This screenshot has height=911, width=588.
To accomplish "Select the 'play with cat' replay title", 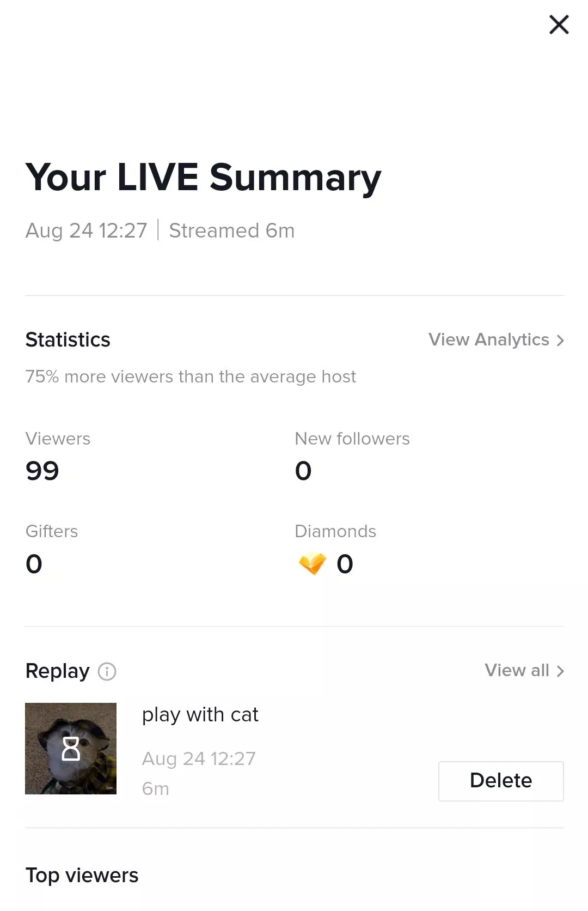I will (x=200, y=715).
